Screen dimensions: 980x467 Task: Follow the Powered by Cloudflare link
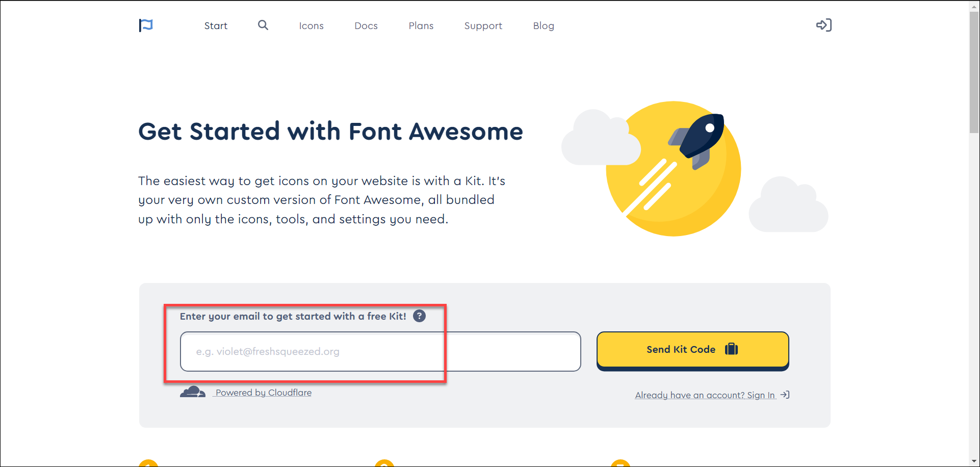[263, 393]
